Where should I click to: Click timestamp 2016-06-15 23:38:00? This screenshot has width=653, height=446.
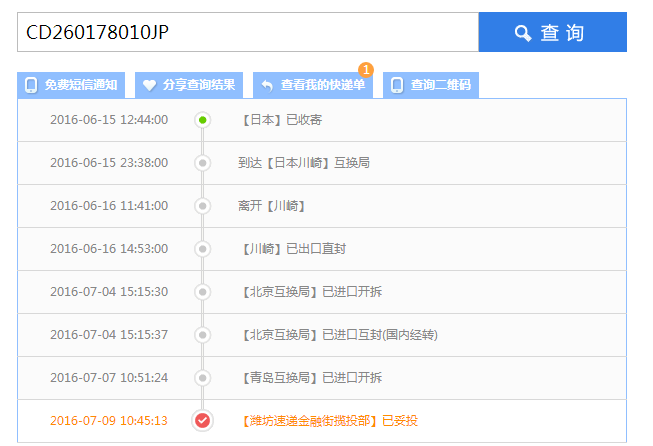pyautogui.click(x=109, y=163)
